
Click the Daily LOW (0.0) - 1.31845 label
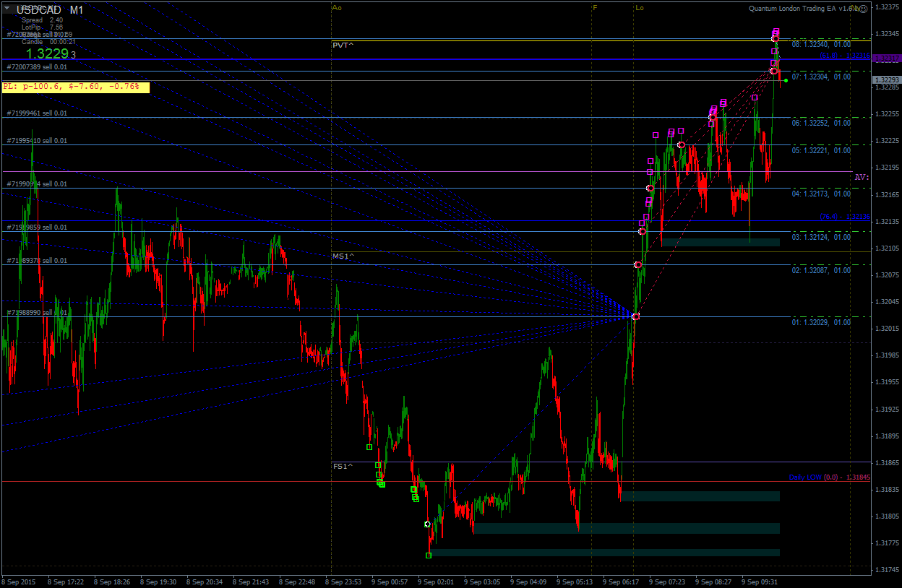pyautogui.click(x=829, y=477)
